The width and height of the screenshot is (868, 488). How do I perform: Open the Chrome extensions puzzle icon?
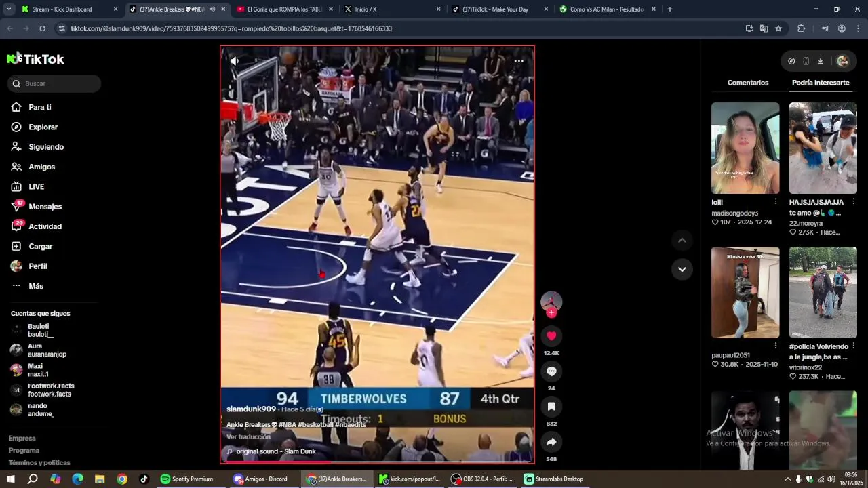click(801, 28)
